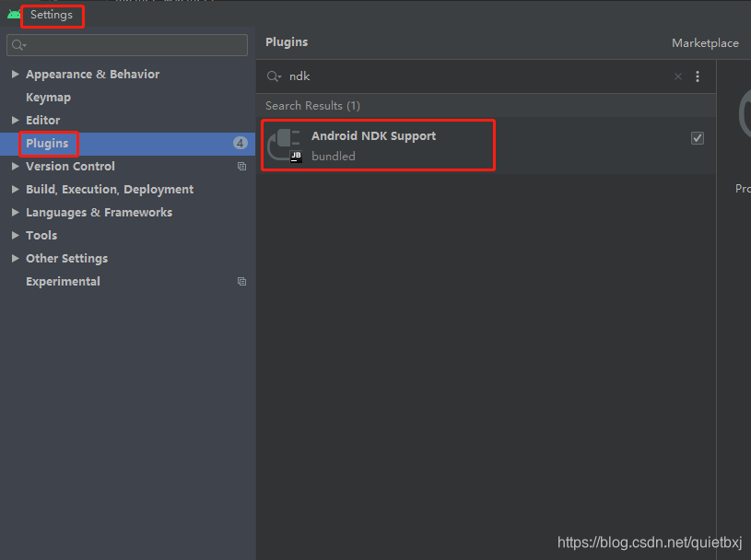The image size is (751, 560).
Task: Toggle the Plugins badge showing 4
Action: coord(240,143)
